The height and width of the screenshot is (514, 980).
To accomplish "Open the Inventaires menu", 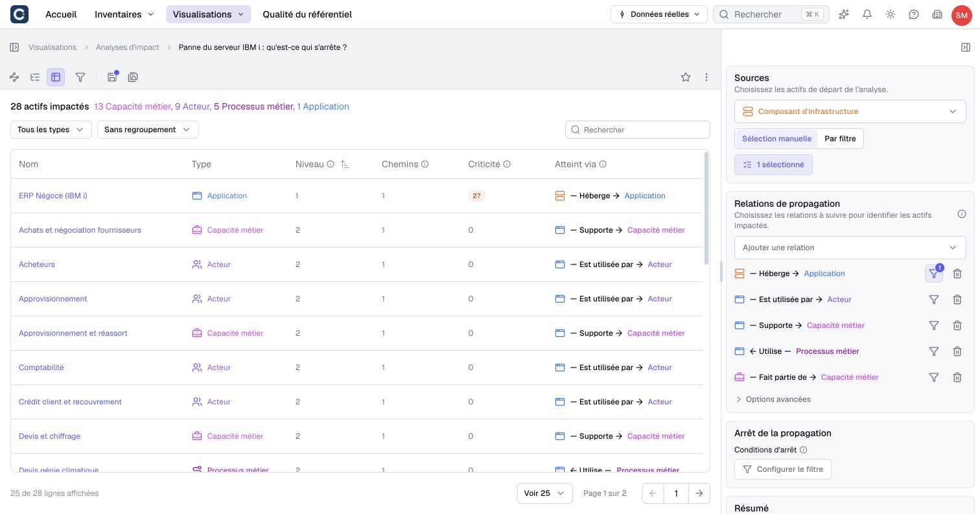I will (124, 14).
